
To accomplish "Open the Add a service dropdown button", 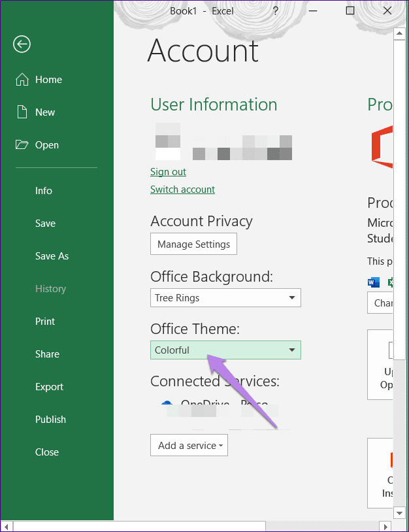I will 189,445.
